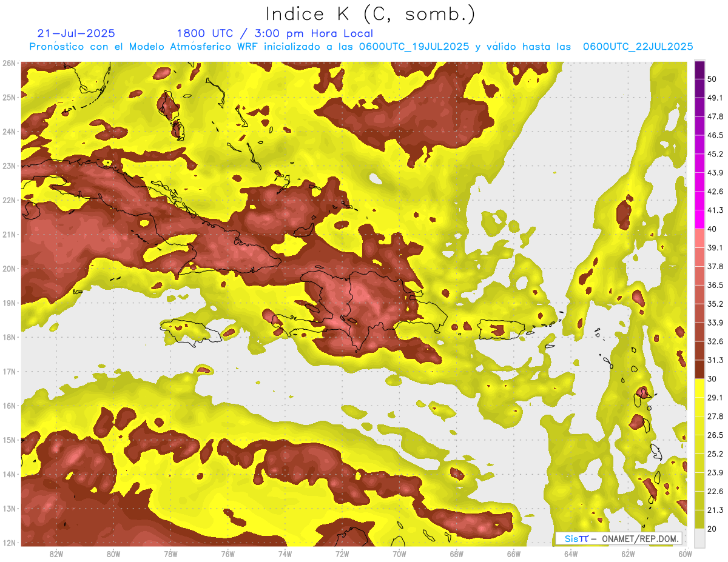Click the "1800 UTC / 3:00 pm Hora Local" text
The width and height of the screenshot is (728, 562).
click(275, 33)
